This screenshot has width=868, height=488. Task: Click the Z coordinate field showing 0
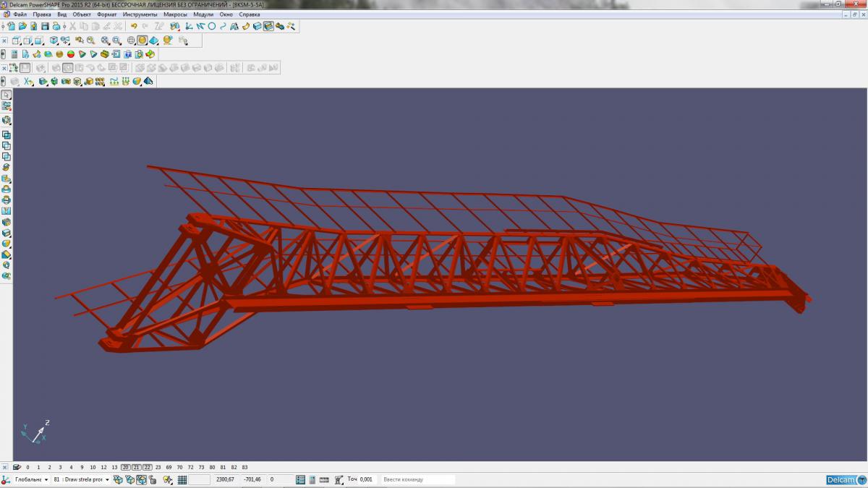tap(280, 479)
